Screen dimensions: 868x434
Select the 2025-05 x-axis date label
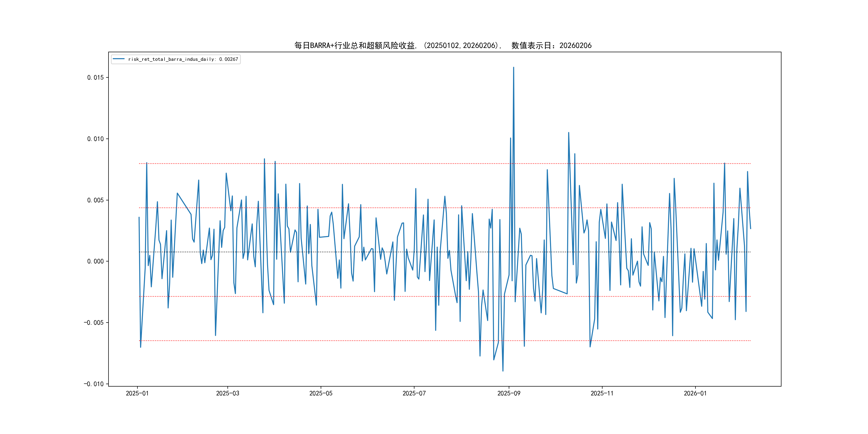321,394
